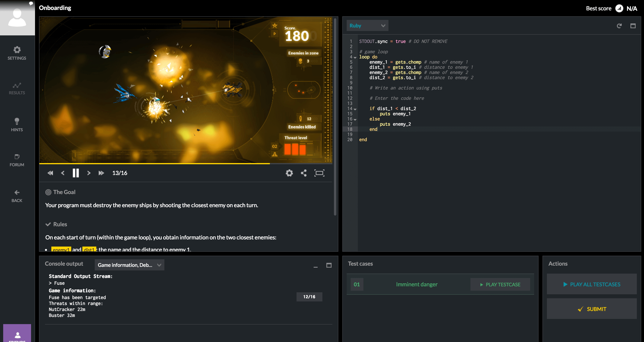
Task: Open the Forum sidebar item
Action: point(17,160)
